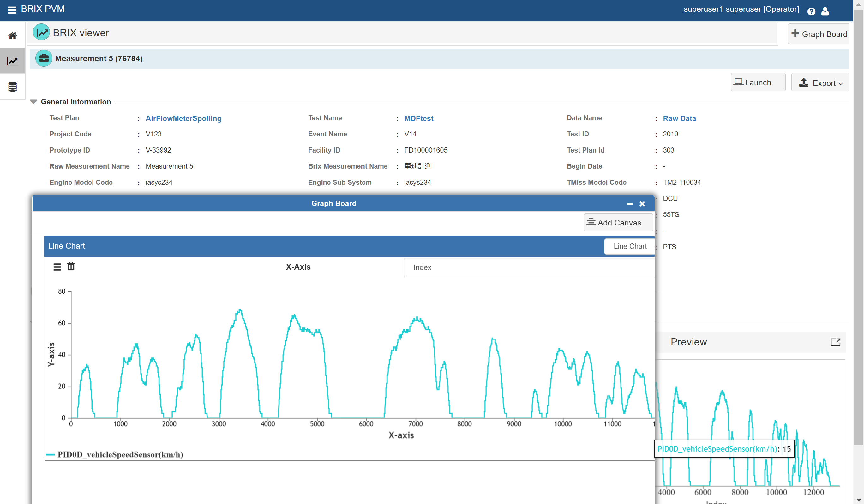Open the Raw Data link
The image size is (864, 504).
679,118
